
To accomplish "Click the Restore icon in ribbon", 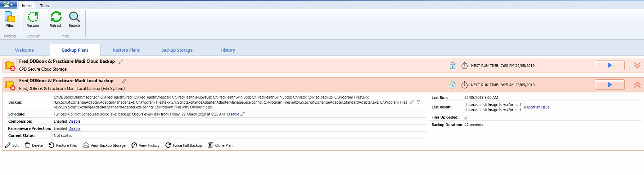I will click(33, 19).
